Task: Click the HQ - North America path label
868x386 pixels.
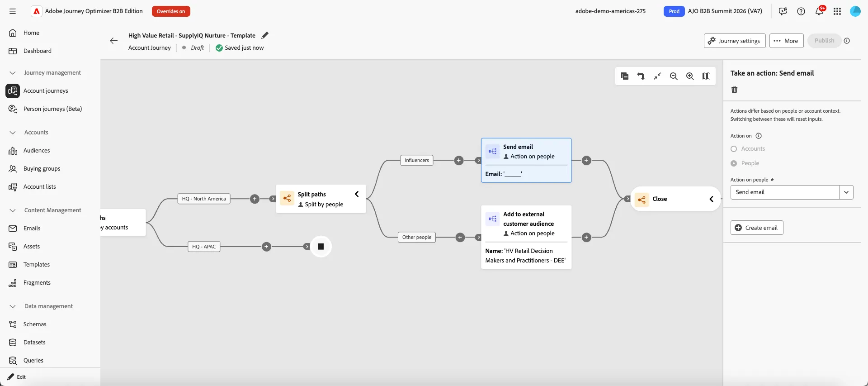Action: (204, 199)
